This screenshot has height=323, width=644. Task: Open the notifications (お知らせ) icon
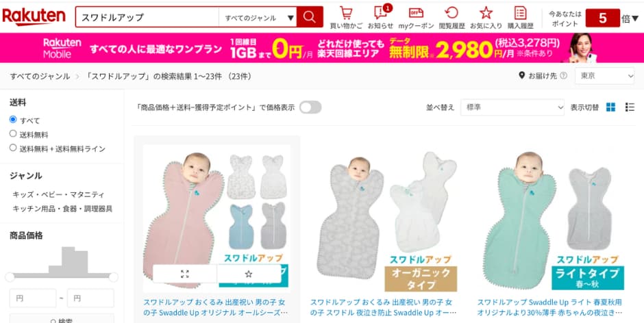tap(380, 13)
